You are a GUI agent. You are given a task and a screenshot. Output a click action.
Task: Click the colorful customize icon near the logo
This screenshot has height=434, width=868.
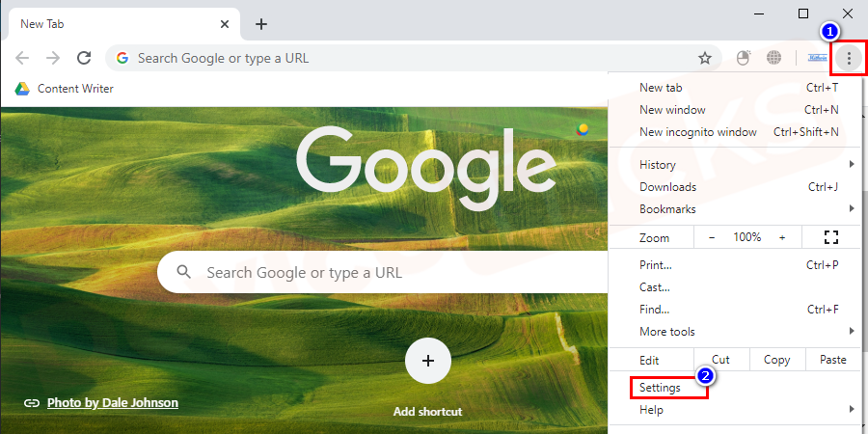(x=582, y=129)
